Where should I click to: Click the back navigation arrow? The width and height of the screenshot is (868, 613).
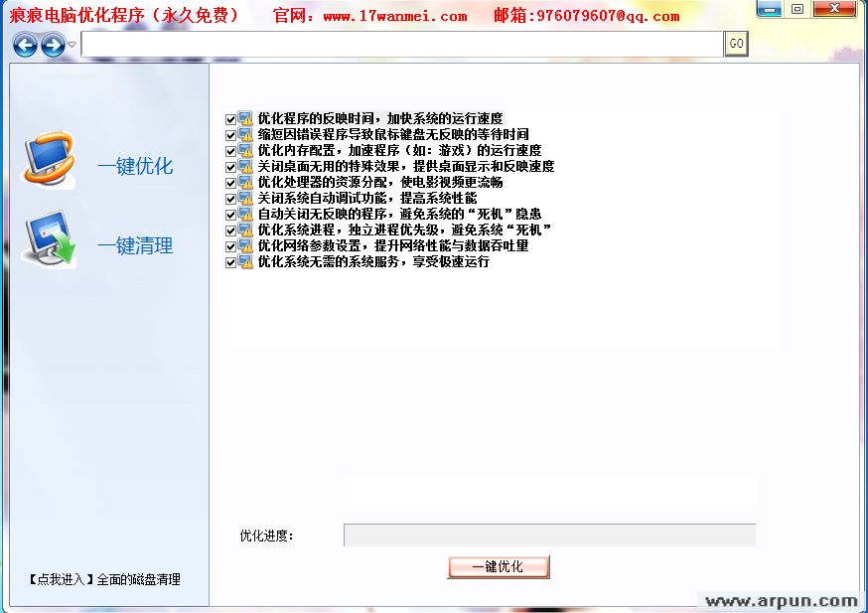pyautogui.click(x=25, y=45)
